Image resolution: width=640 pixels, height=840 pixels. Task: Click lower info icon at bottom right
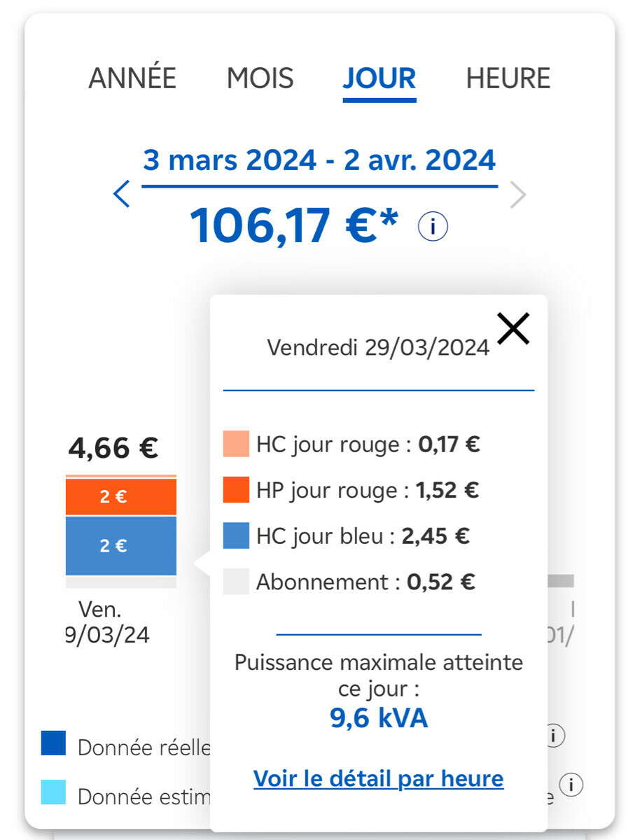click(571, 785)
